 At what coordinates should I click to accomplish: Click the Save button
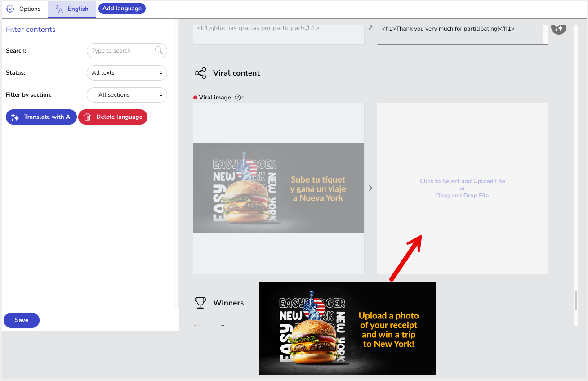tap(22, 320)
